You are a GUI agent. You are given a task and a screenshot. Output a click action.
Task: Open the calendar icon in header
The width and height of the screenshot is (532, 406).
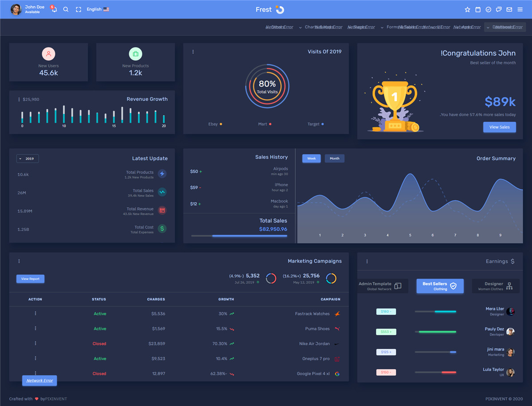click(478, 9)
